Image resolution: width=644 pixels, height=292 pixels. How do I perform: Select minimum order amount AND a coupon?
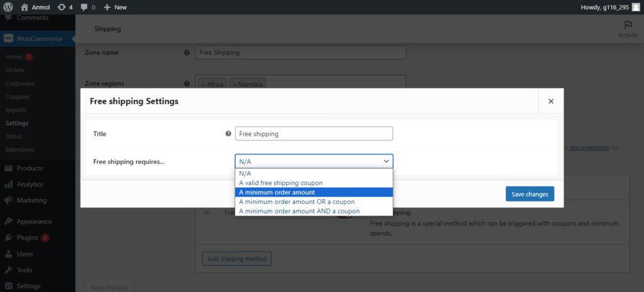pos(314,211)
